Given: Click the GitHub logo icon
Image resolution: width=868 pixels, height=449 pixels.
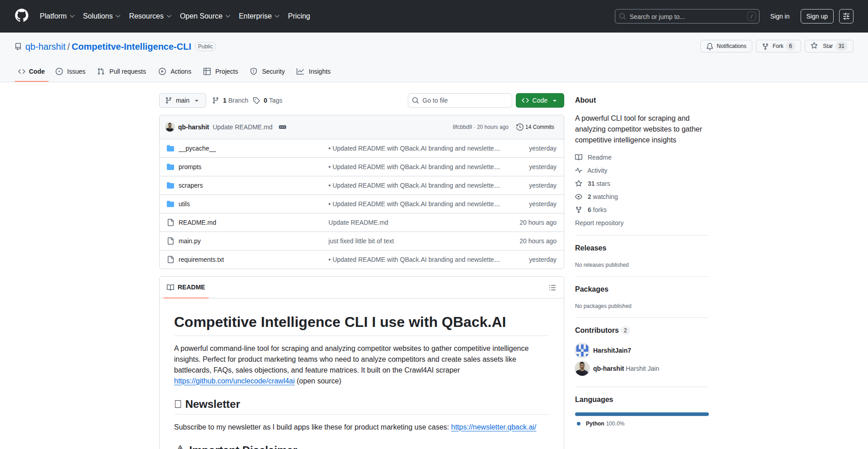Looking at the screenshot, I should pos(22,16).
